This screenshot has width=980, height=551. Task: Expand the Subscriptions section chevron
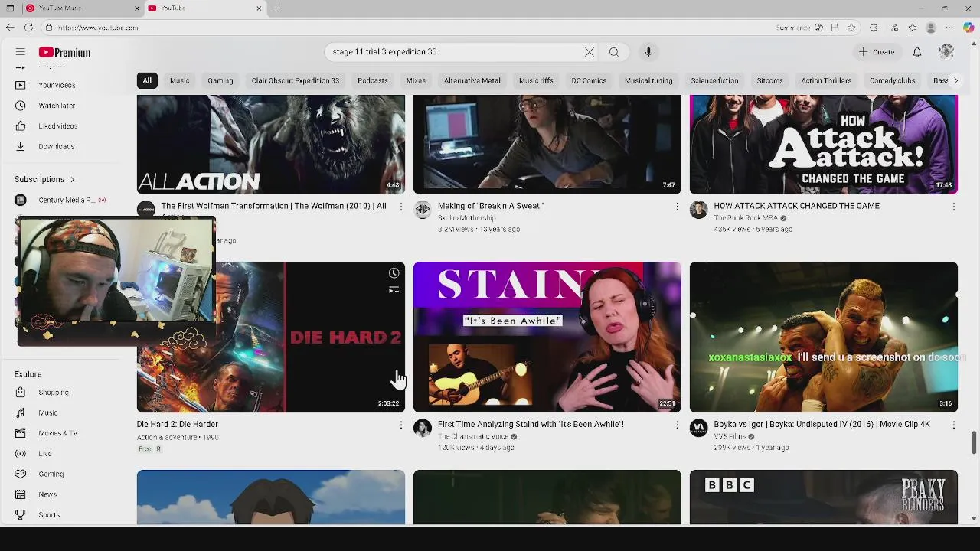(x=72, y=179)
